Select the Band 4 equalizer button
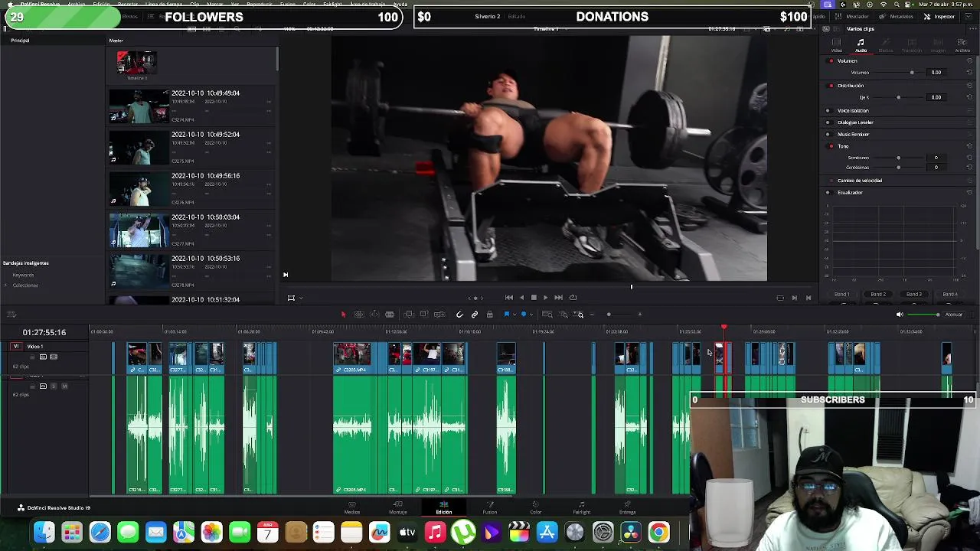 pyautogui.click(x=950, y=295)
